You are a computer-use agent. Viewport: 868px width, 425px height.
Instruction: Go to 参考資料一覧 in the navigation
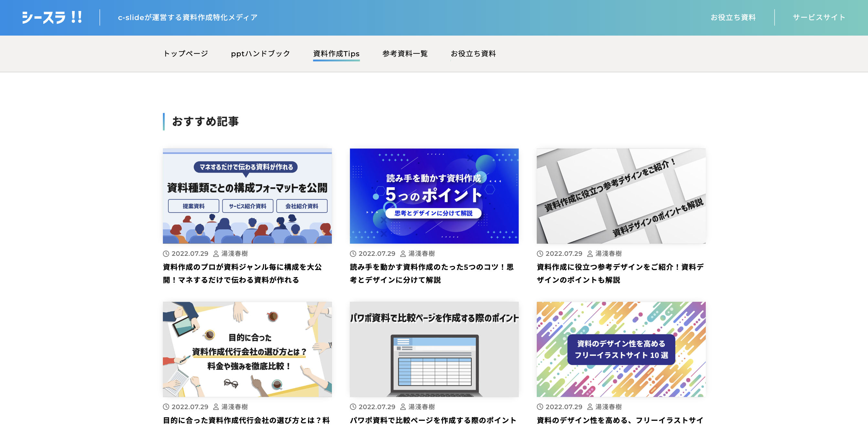405,54
